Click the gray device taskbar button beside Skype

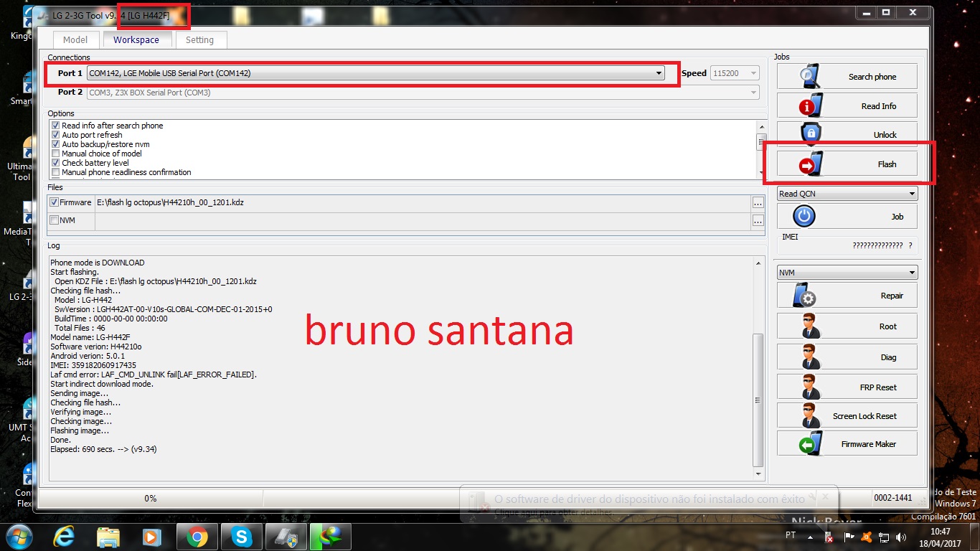286,536
